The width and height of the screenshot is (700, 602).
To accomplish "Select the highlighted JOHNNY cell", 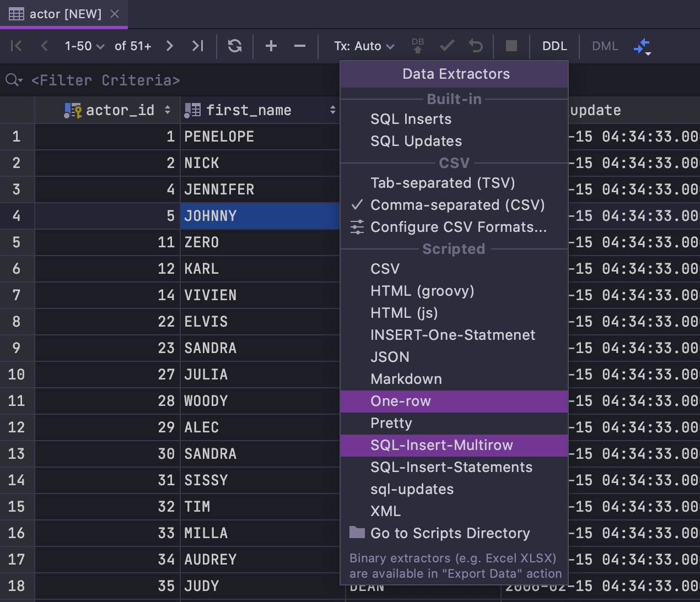I will pos(260,216).
